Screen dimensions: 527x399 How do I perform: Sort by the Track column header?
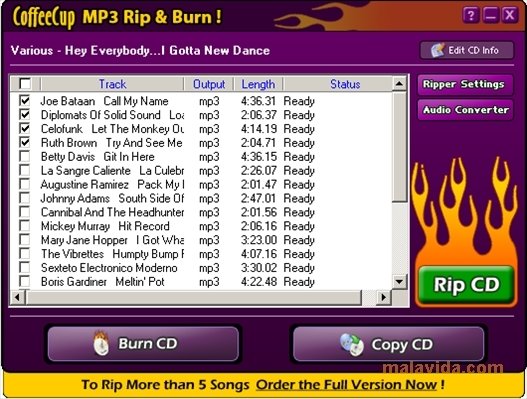(112, 84)
